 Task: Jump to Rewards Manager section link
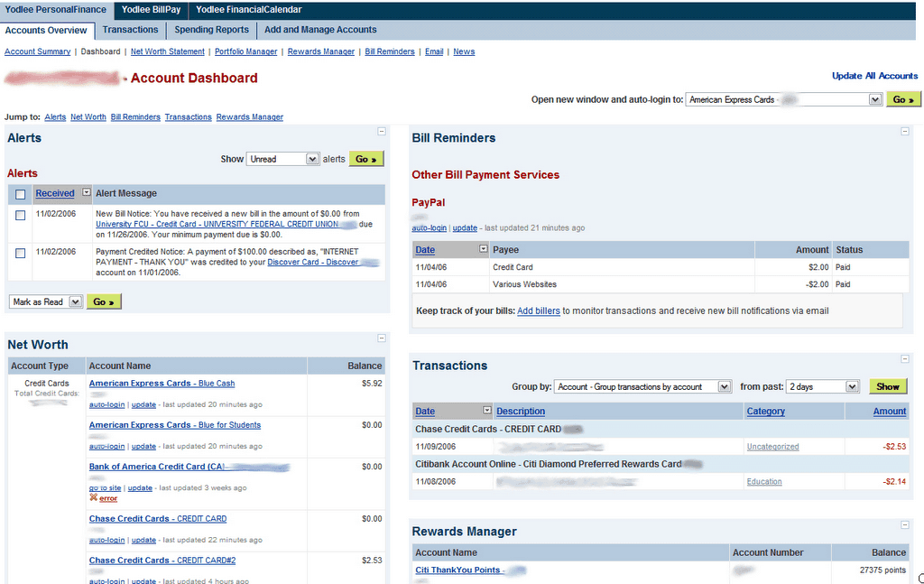250,117
